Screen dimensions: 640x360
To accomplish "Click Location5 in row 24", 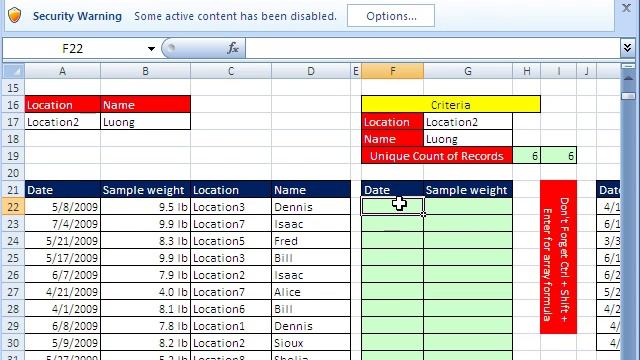I will click(x=231, y=241).
